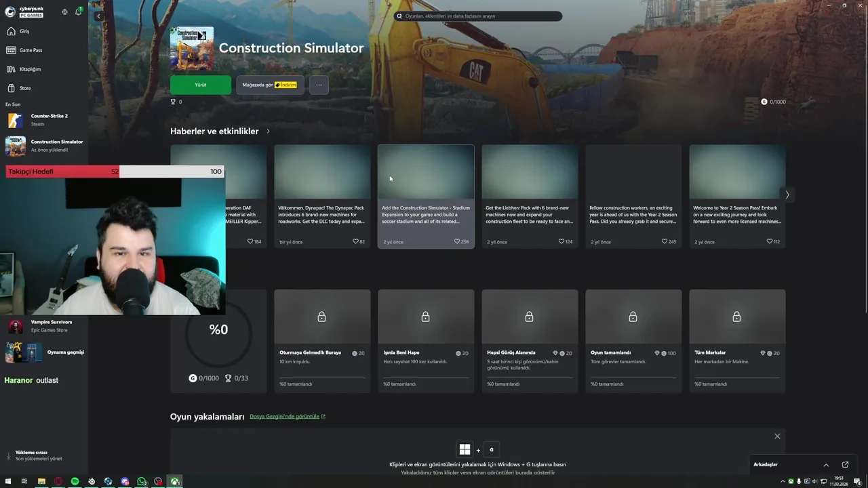868x488 pixels.
Task: Like the Dynapac news with 82 likes
Action: click(x=355, y=241)
